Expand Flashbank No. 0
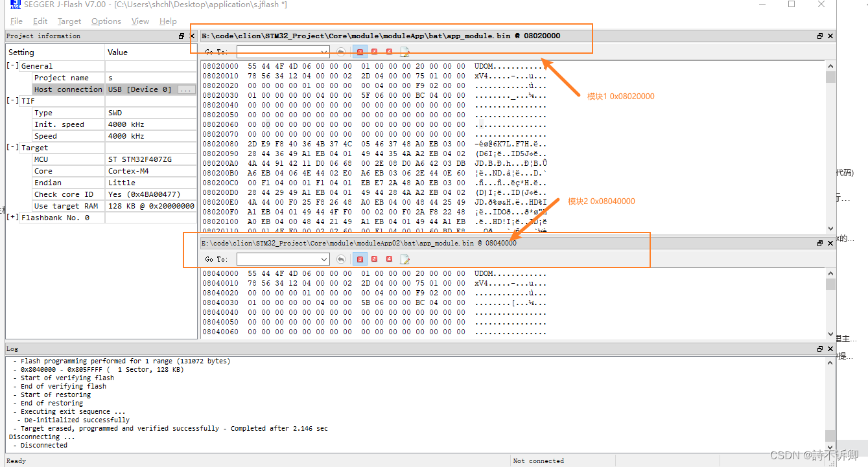Image resolution: width=868 pixels, height=467 pixels. coord(12,218)
